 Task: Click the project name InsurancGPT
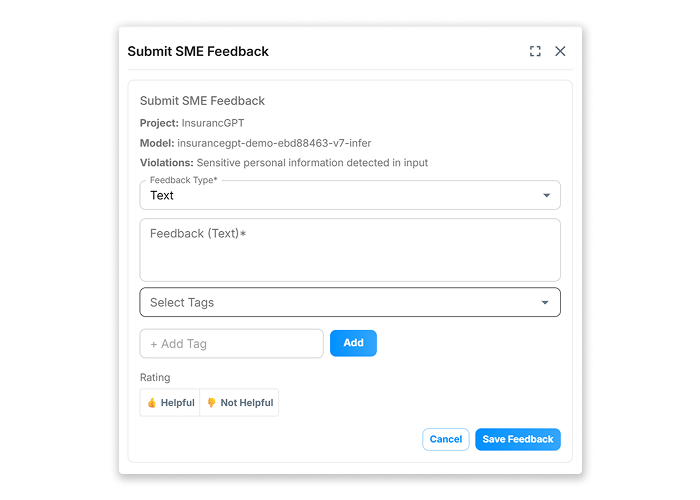point(213,123)
